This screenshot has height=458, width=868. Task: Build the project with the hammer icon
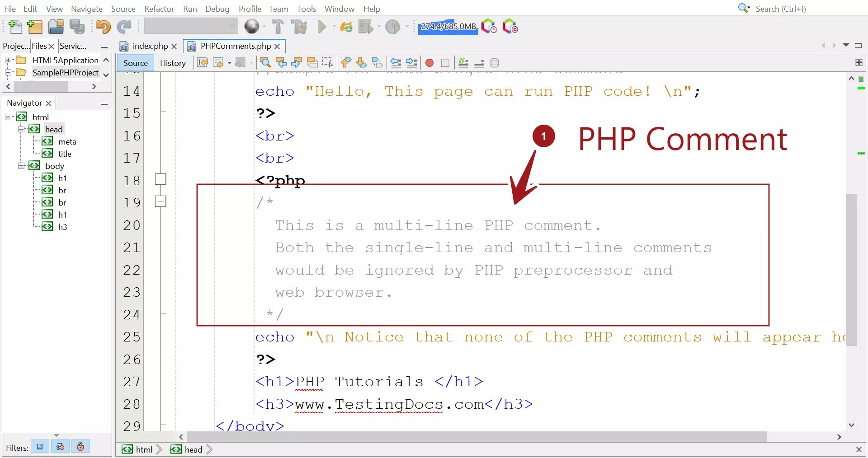point(277,27)
